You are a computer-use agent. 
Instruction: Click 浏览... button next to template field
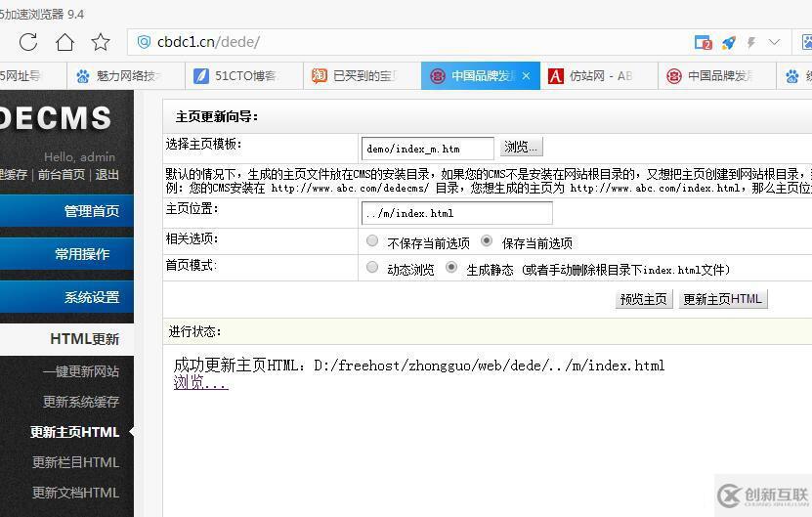521,148
